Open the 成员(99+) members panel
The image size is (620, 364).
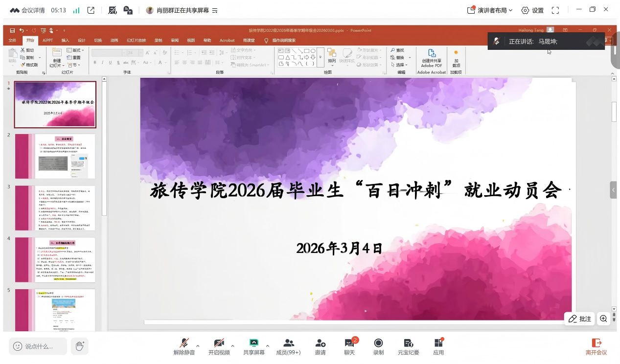[x=288, y=346]
